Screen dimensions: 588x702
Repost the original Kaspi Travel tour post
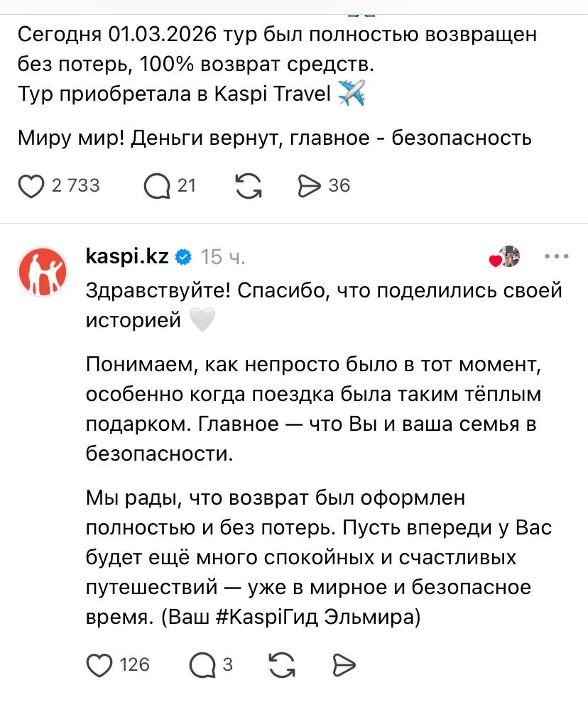click(x=248, y=186)
